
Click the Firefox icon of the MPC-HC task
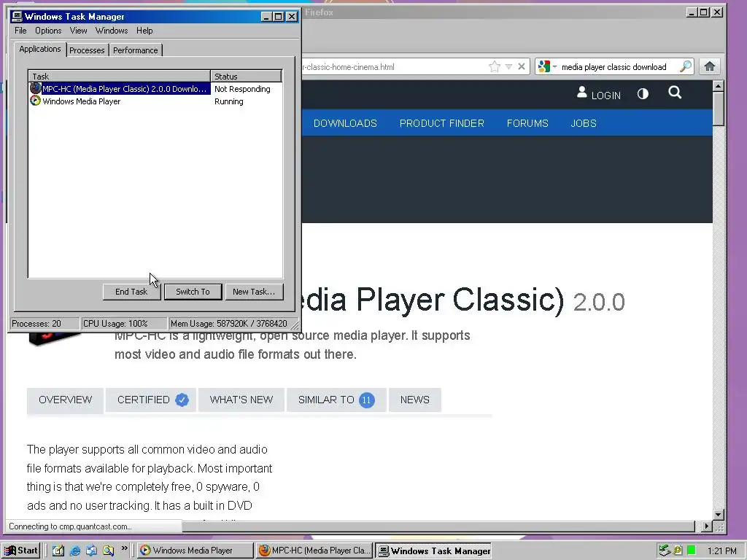point(35,88)
